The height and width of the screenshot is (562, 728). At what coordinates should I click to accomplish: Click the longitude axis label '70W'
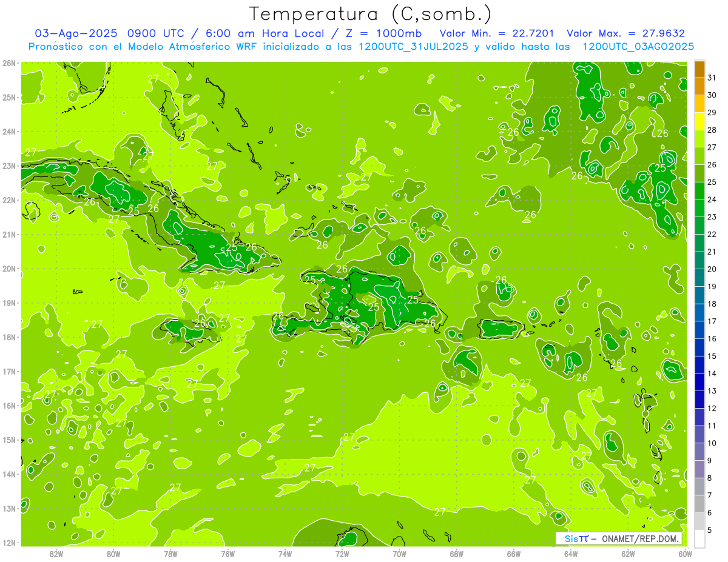[399, 554]
